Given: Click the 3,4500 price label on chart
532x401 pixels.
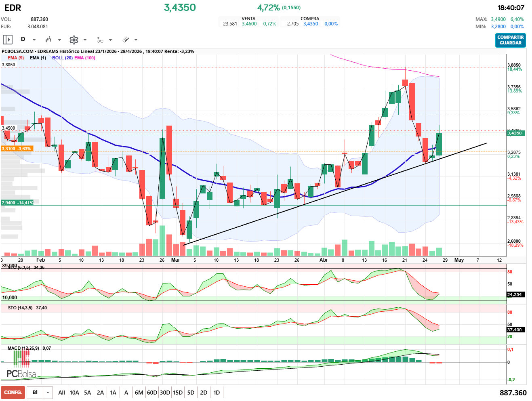Looking at the screenshot, I should tap(8, 128).
